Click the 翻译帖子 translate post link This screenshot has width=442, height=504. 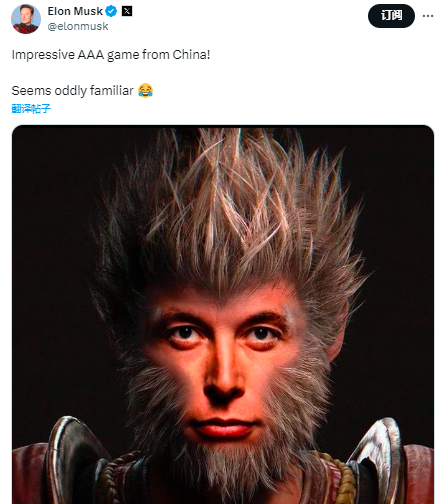click(31, 109)
